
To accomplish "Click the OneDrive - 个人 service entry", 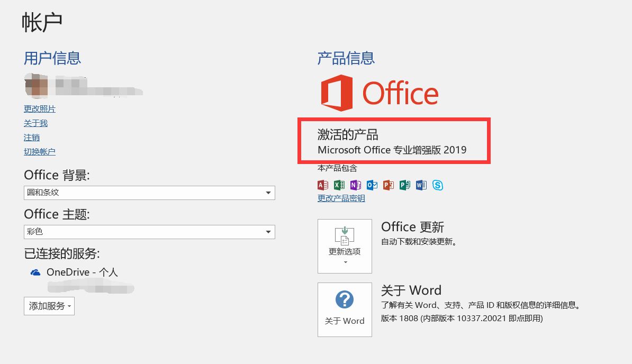I will click(x=74, y=272).
